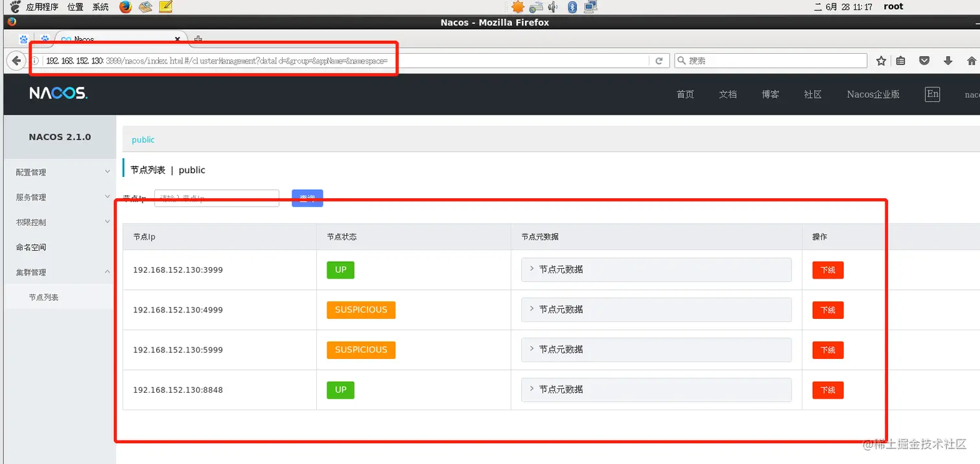Viewport: 980px width, 464px height.
Task: Click the volume speaker tray icon
Action: point(553,7)
